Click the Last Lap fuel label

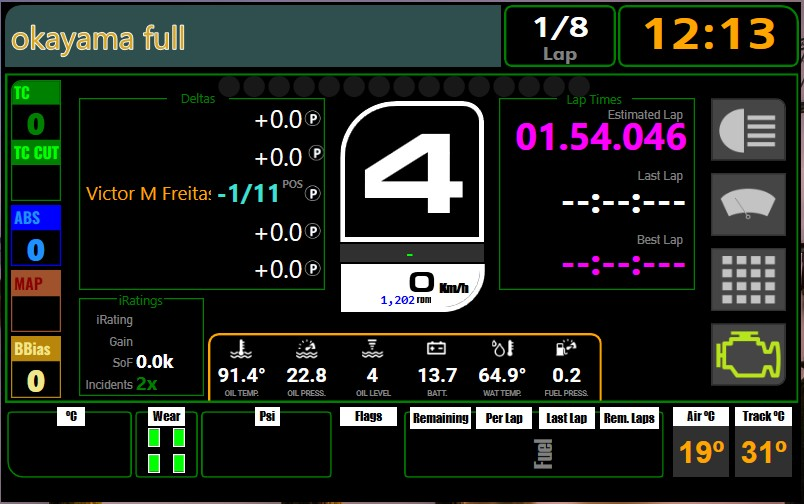[x=567, y=418]
